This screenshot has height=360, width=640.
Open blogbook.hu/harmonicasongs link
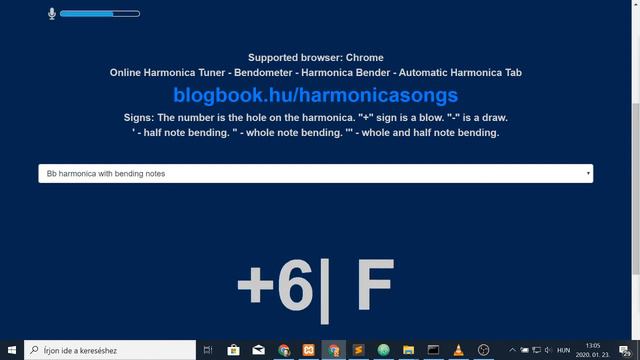click(316, 95)
